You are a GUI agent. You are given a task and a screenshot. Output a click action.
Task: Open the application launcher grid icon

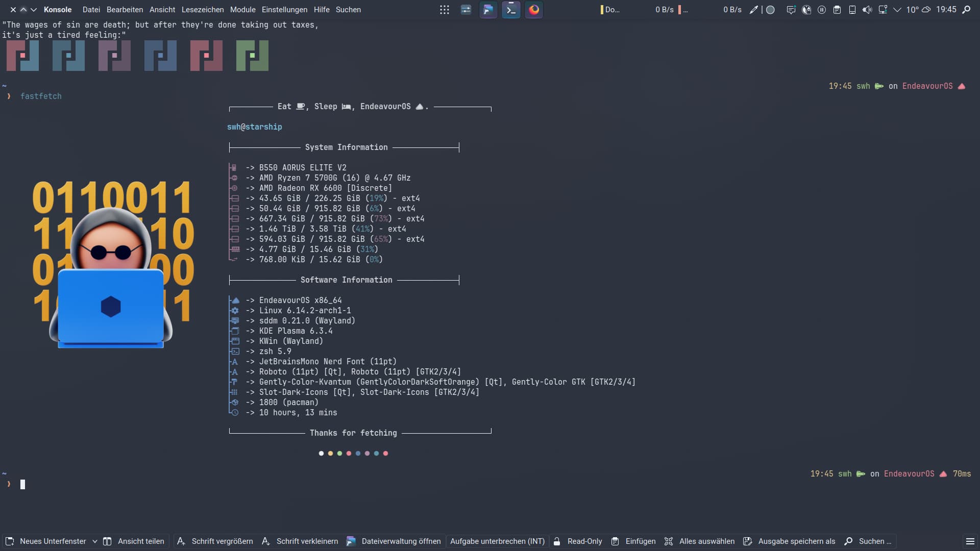click(445, 10)
